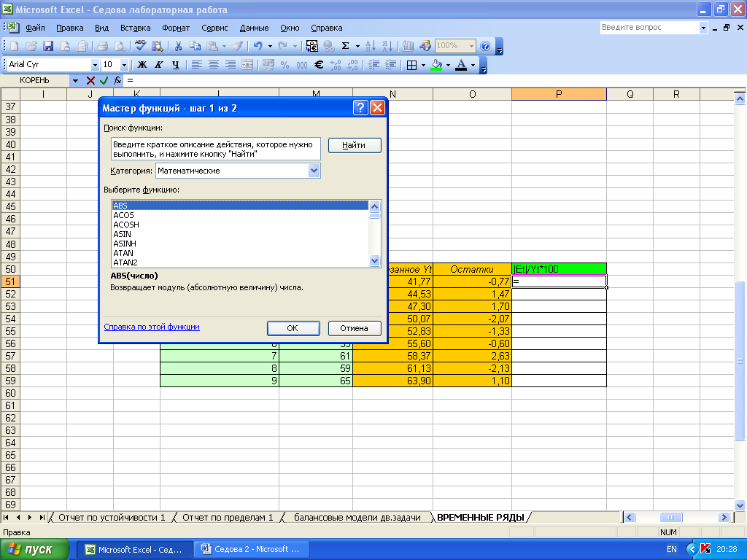Switch to Седова 2 Microsoft Word taskbar button

pos(252,549)
